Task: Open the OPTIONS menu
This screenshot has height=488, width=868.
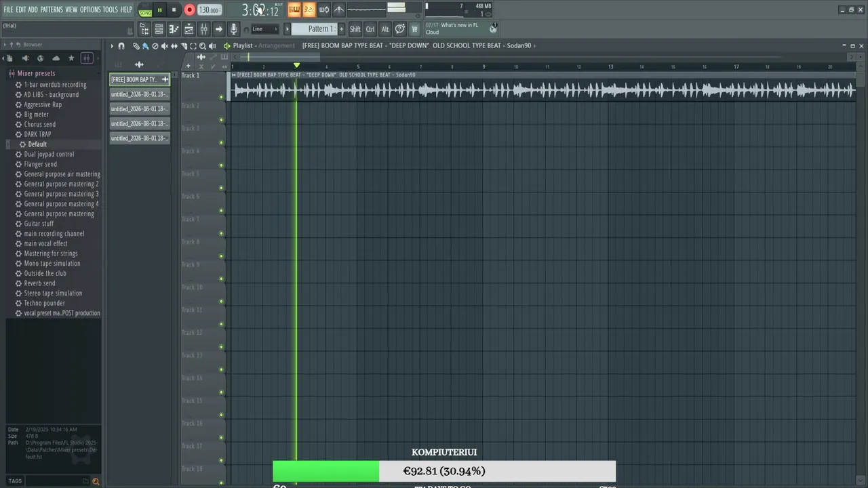Action: (x=90, y=9)
